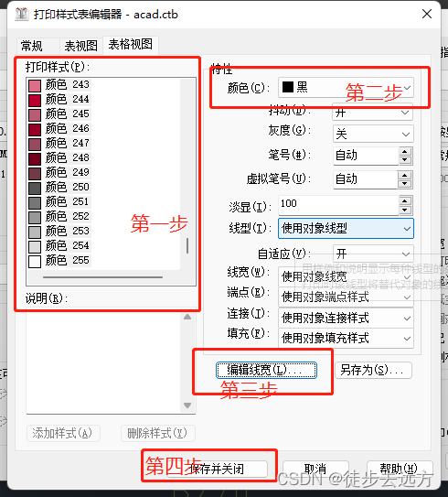Image resolution: width=448 pixels, height=497 pixels.
Task: Click the 保存并关闭 button
Action: click(x=218, y=470)
